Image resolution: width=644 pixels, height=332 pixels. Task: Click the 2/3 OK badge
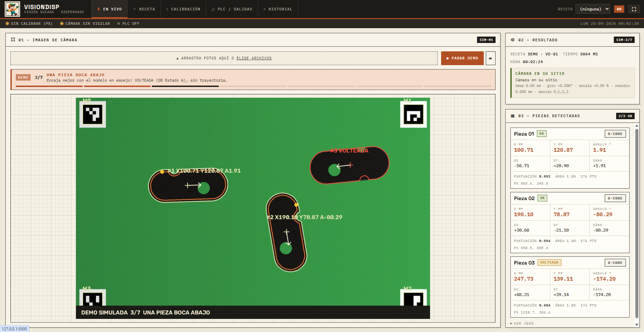[625, 116]
